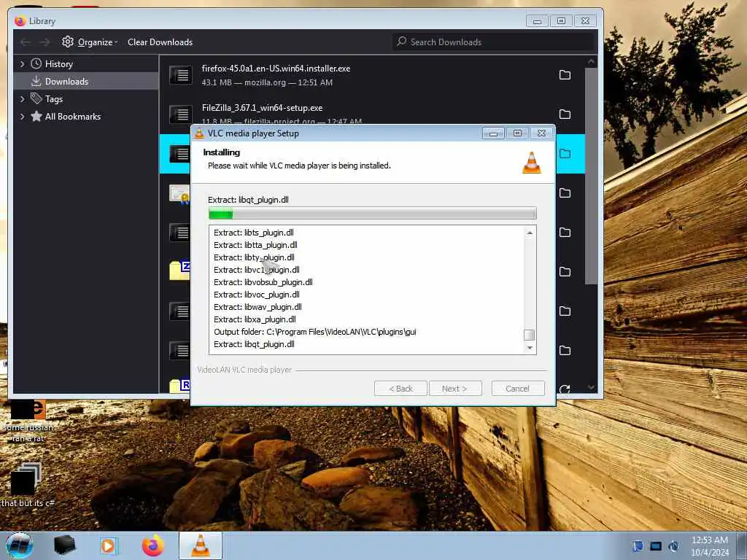Screen dimensions: 747x560
Task: Minimize the VLC media player Setup window
Action: pos(493,133)
